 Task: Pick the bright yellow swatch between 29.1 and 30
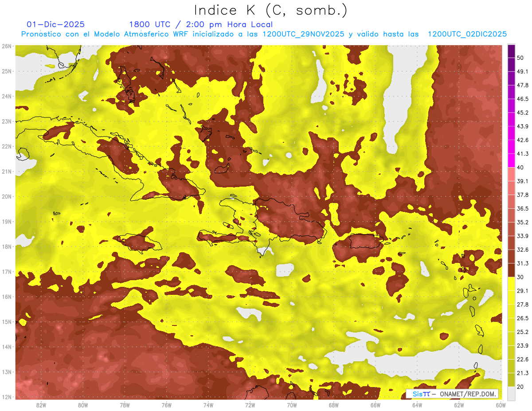[511, 284]
